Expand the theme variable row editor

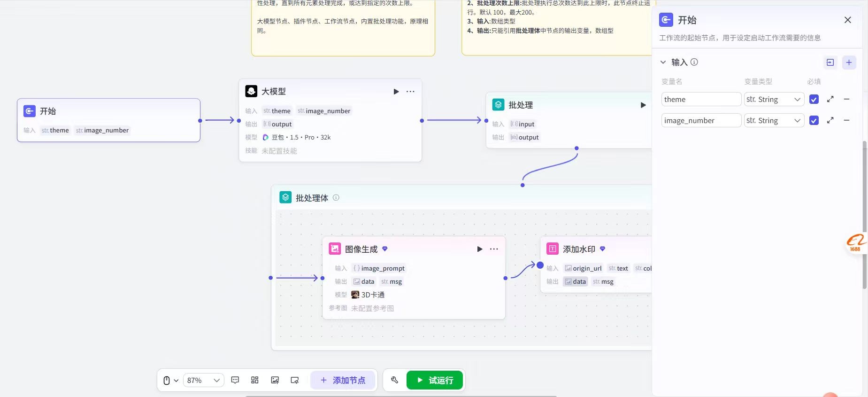(x=830, y=99)
